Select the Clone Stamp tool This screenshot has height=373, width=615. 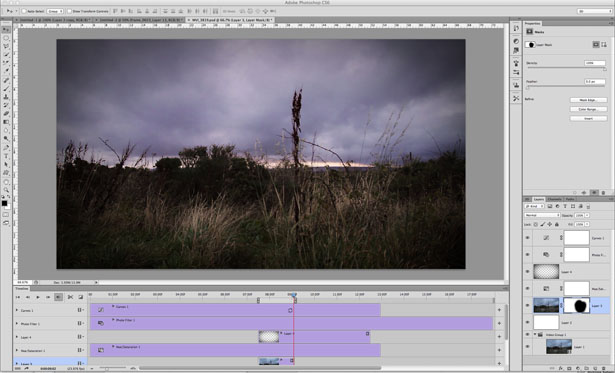coord(6,97)
